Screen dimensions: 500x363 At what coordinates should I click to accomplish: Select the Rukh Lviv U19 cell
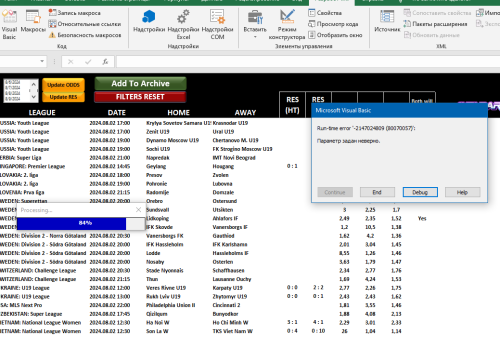tap(163, 296)
